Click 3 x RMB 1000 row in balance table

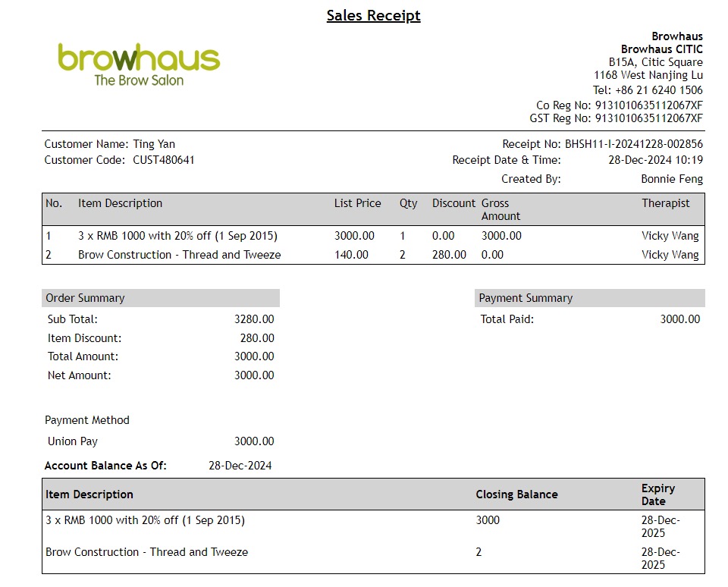coord(373,526)
